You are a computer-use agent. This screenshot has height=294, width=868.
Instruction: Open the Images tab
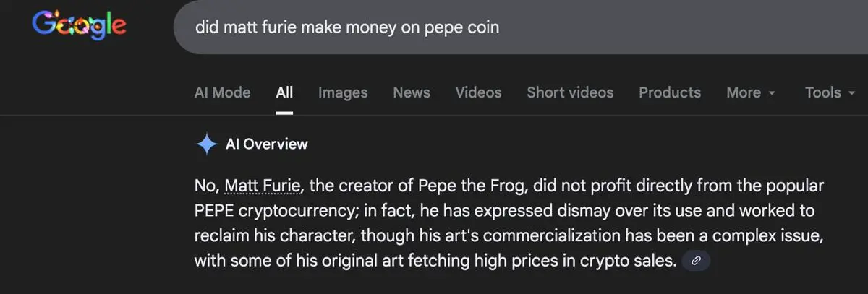point(343,92)
